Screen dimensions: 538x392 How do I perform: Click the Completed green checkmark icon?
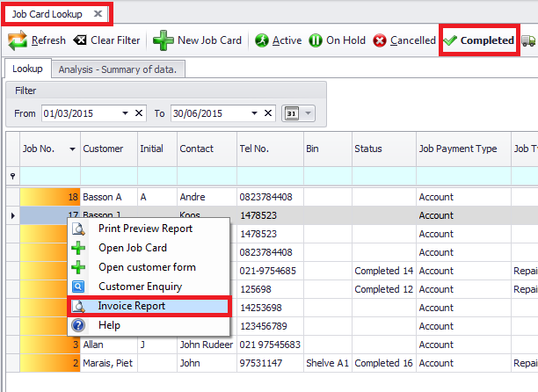coord(450,40)
